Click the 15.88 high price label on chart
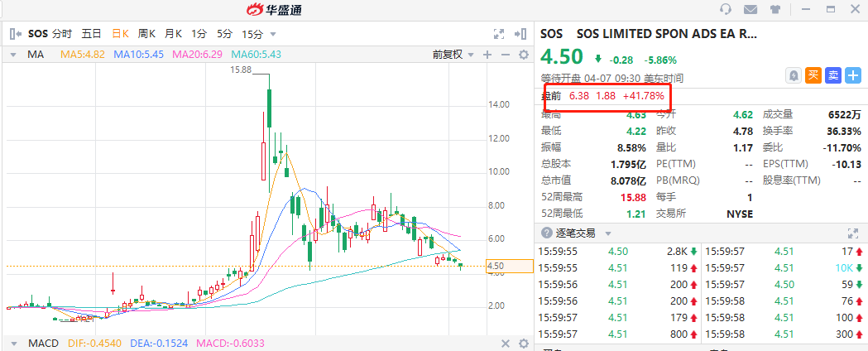This screenshot has width=868, height=351. (241, 70)
